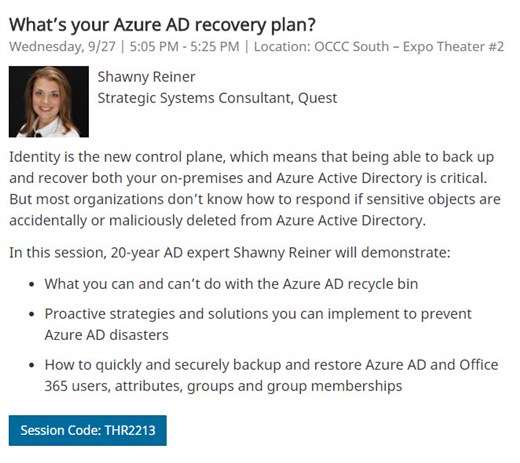Click the Strategic Systems Consultant, Quest title
This screenshot has width=520, height=463.
point(217,98)
